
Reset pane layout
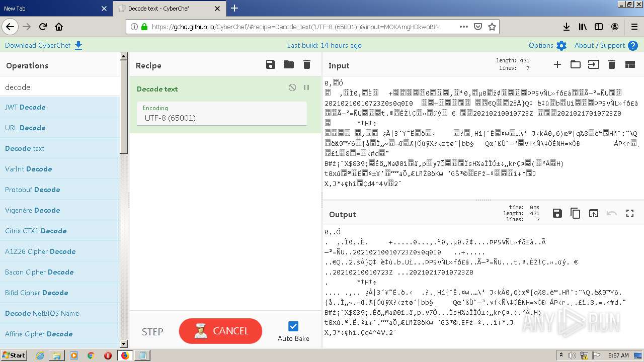(630, 64)
